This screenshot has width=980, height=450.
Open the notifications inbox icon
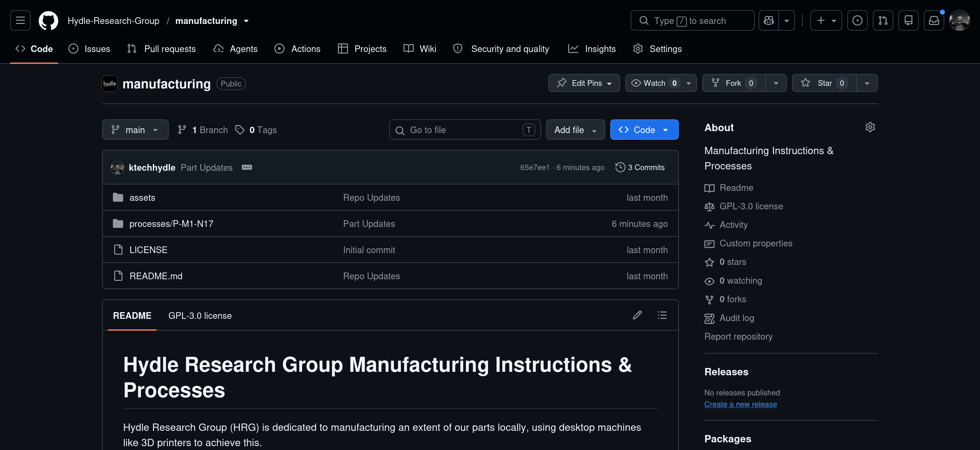point(934,20)
